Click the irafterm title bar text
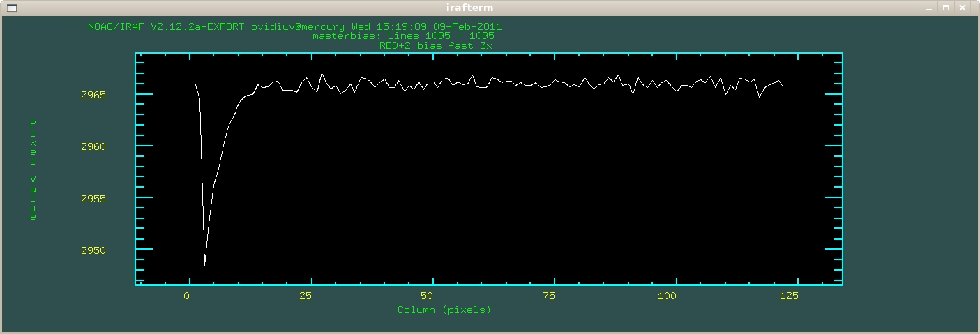The width and height of the screenshot is (980, 334). (490, 7)
